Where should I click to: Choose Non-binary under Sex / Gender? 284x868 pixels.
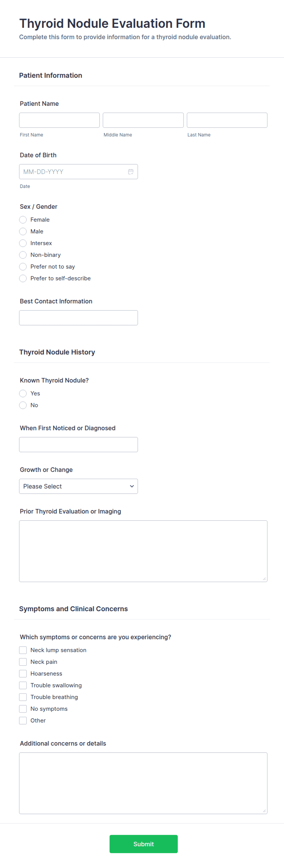(x=23, y=255)
